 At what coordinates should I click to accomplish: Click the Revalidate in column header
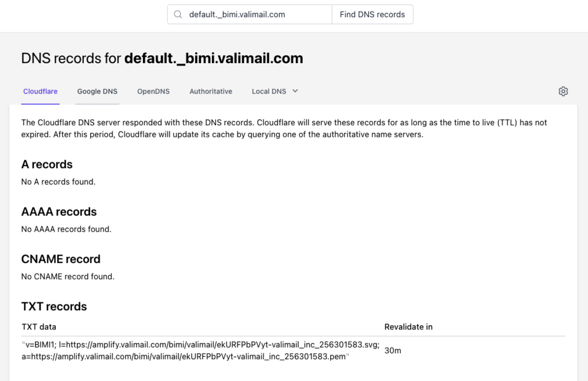pyautogui.click(x=408, y=326)
